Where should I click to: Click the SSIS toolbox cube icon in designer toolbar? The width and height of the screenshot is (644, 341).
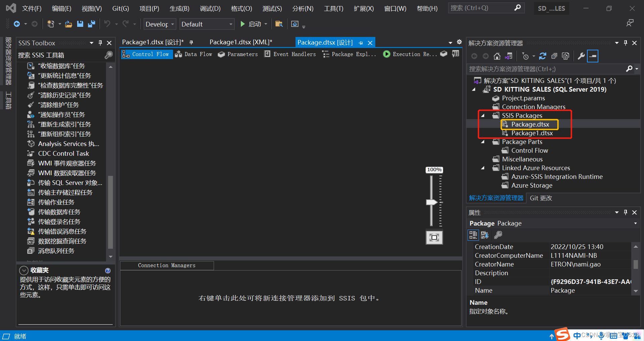tap(444, 54)
